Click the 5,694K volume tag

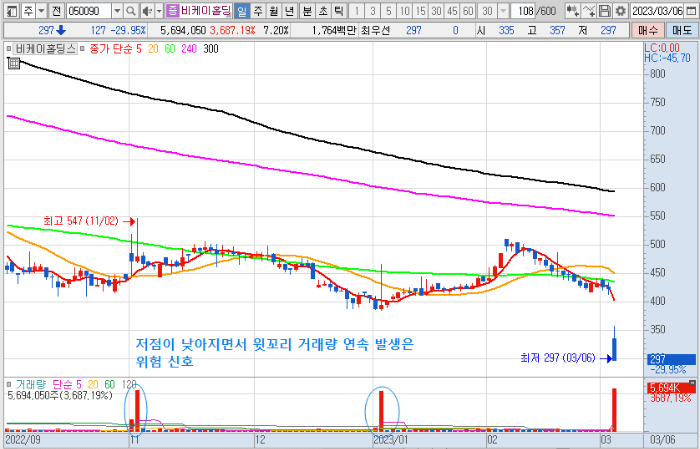(671, 388)
